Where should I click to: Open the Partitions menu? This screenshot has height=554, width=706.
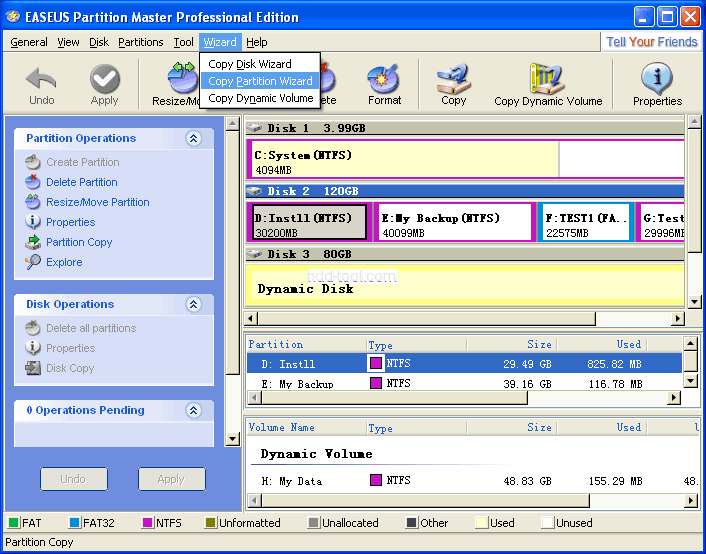(140, 42)
